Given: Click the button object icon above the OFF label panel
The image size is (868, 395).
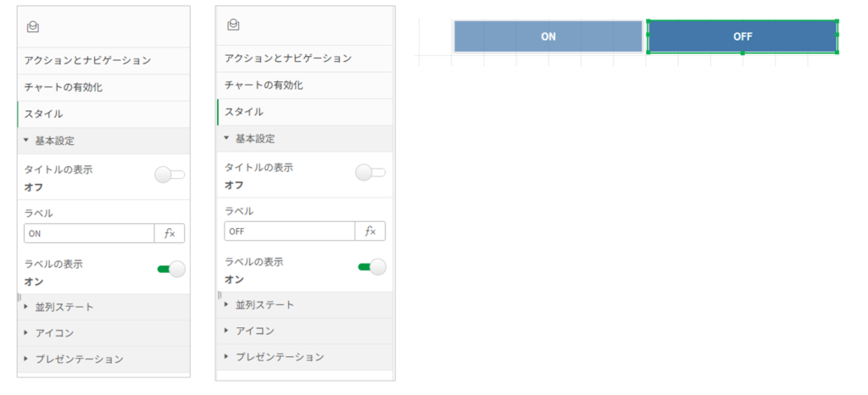Looking at the screenshot, I should tap(233, 25).
